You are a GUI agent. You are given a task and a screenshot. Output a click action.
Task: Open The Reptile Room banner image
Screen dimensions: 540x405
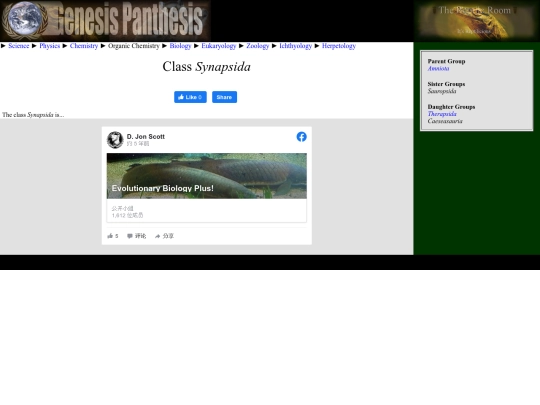[477, 21]
